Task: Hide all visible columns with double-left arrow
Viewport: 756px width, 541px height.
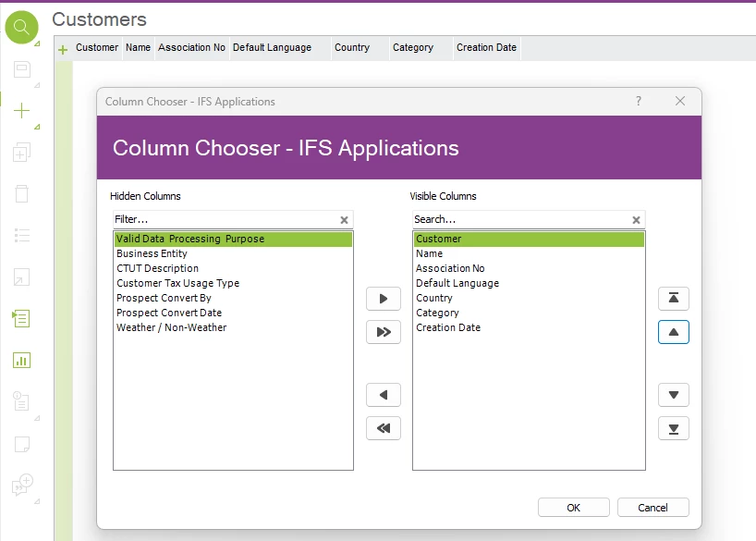Action: [384, 428]
